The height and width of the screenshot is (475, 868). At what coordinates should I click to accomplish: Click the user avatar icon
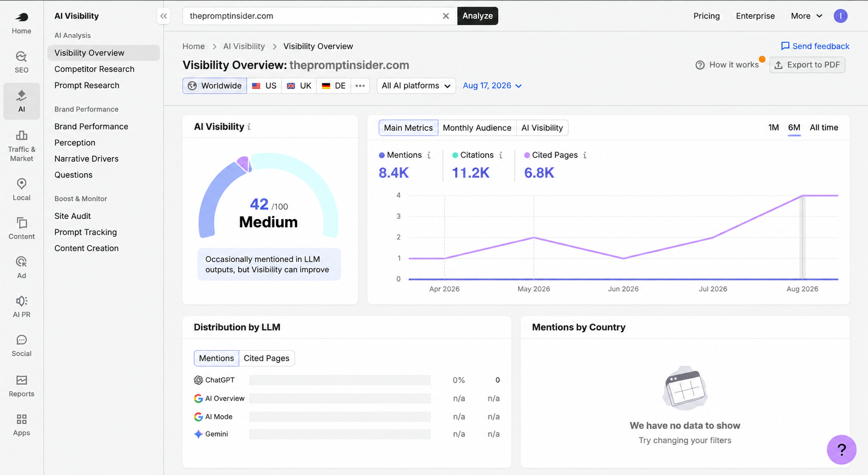tap(840, 16)
